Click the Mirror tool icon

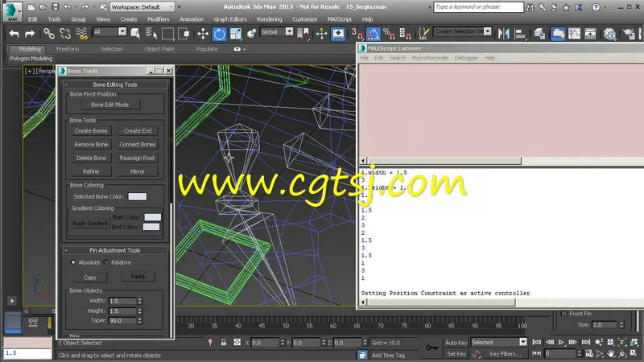(x=504, y=34)
